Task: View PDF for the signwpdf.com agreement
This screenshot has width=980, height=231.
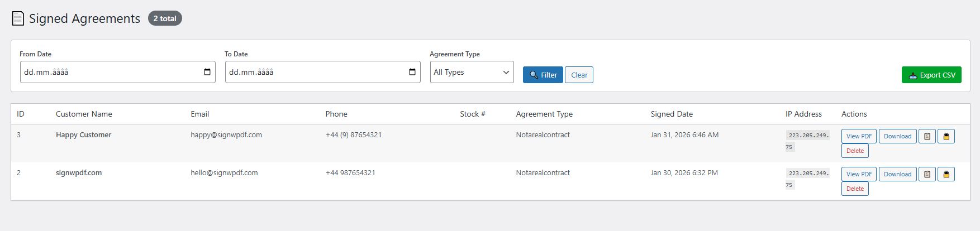Action: 859,174
